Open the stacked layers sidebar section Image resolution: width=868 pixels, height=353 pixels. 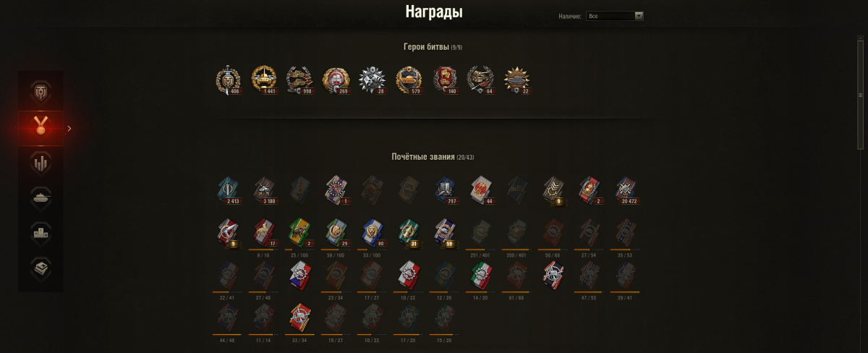41,268
